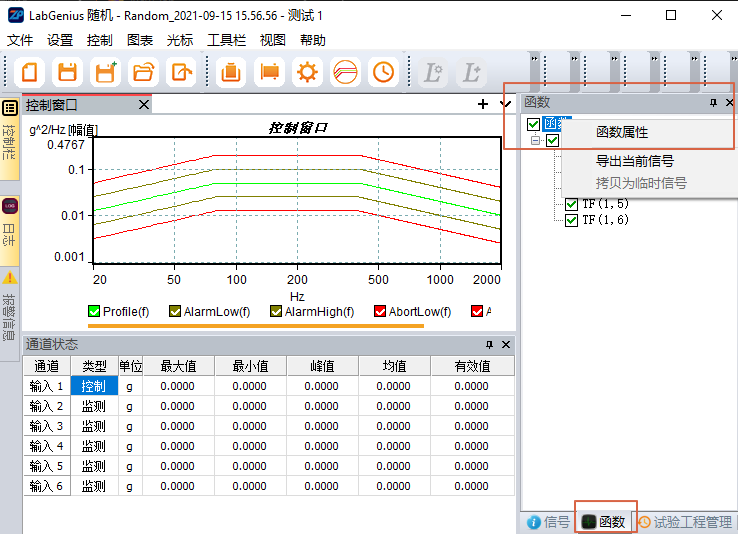Switch to the 试验工程管理 bottom tab
738x534 pixels.
click(685, 522)
